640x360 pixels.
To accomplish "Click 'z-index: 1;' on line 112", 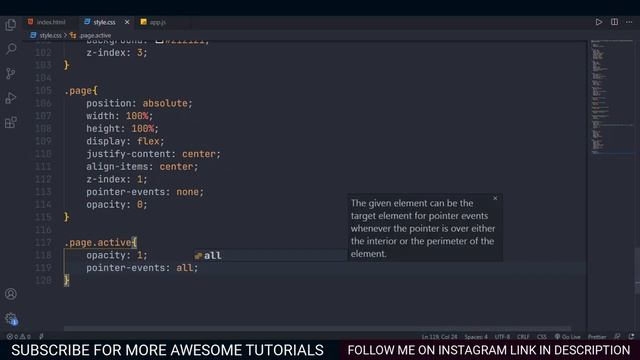I will point(116,179).
